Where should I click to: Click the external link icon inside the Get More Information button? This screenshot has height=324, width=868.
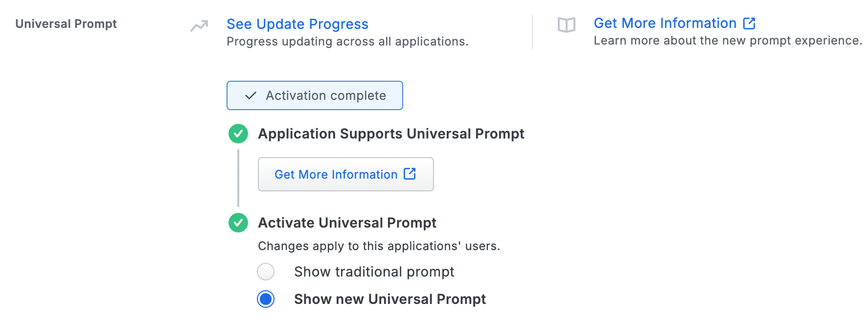click(410, 174)
